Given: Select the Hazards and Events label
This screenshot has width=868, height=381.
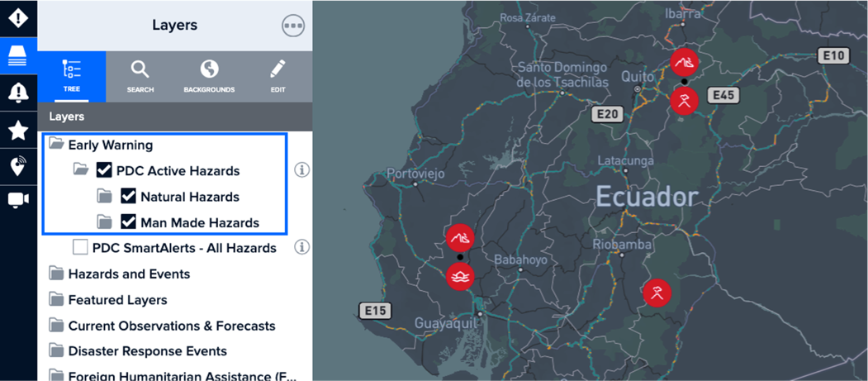Looking at the screenshot, I should tap(129, 274).
